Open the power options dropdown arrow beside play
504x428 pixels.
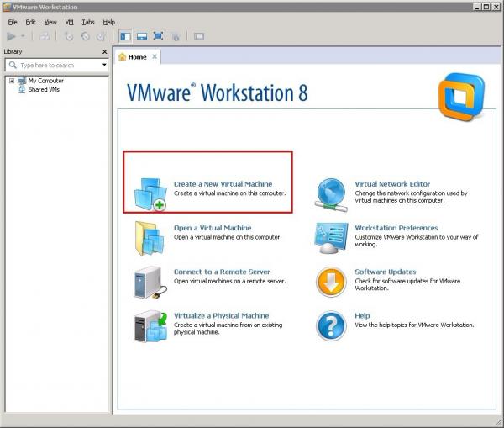(23, 36)
